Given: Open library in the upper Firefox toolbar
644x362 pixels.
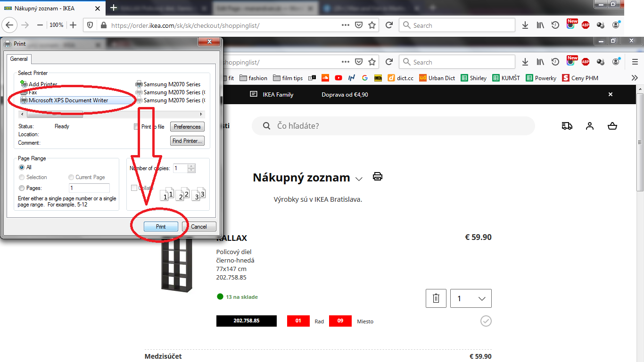Looking at the screenshot, I should (x=540, y=25).
